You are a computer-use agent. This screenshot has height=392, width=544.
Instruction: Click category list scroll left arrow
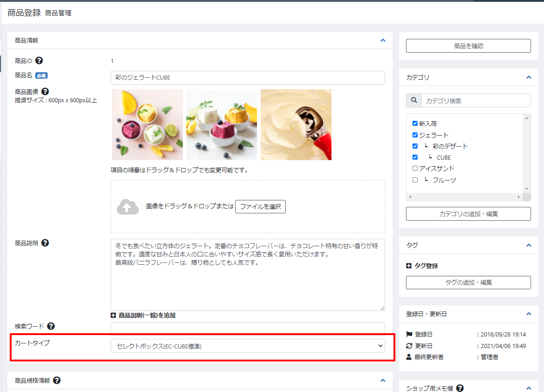tap(410, 197)
